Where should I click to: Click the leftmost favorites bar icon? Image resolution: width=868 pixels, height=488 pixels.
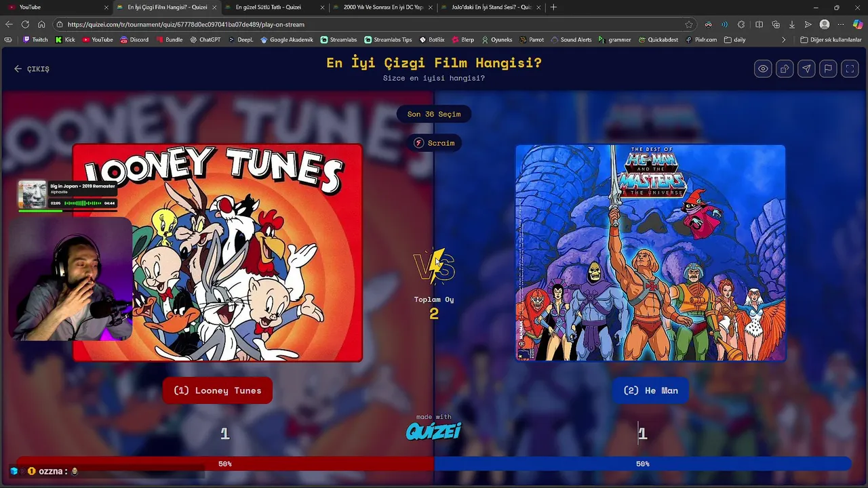tap(8, 40)
